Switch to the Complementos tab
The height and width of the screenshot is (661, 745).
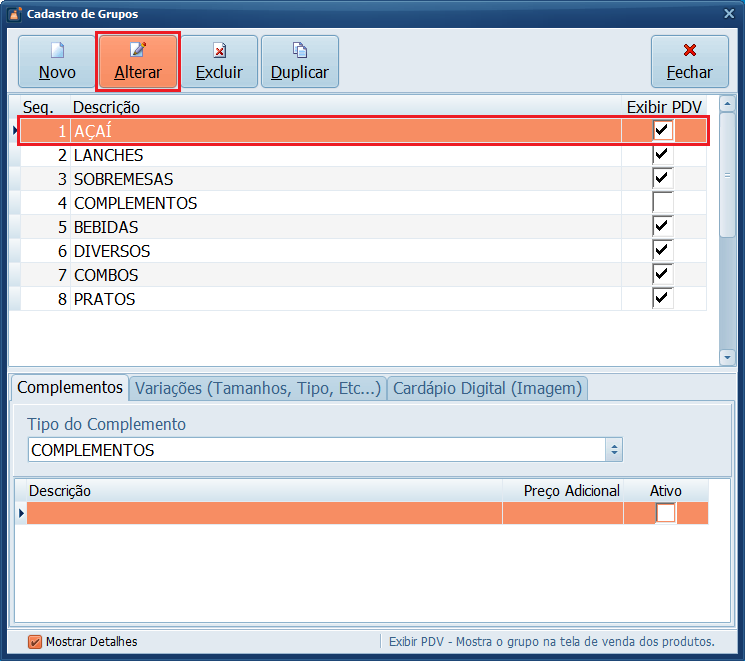(70, 388)
